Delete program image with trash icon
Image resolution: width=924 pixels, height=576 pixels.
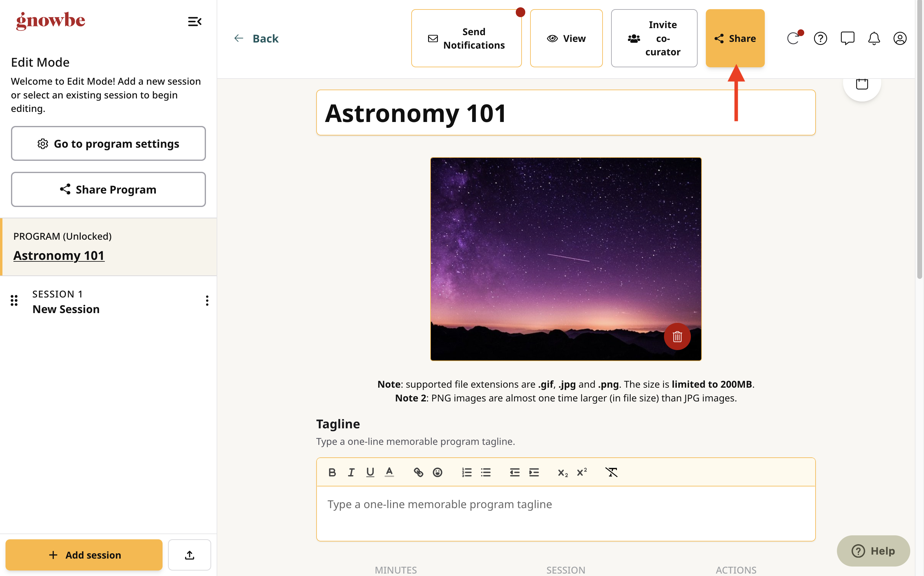tap(677, 336)
